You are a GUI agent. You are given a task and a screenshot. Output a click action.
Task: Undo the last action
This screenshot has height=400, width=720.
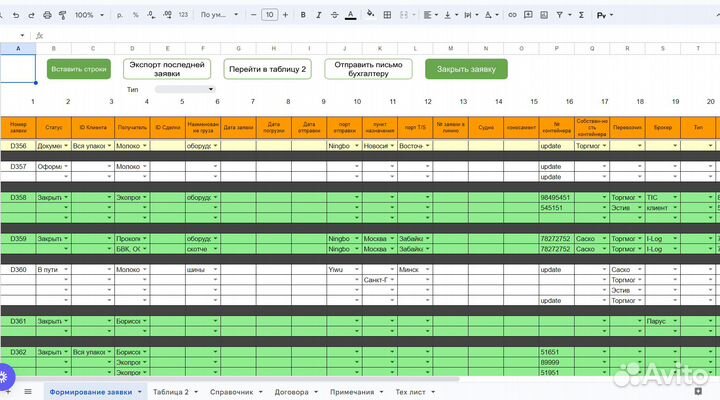point(16,15)
